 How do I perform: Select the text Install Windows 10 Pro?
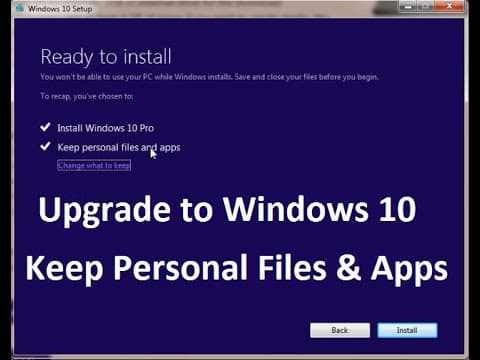click(x=105, y=128)
